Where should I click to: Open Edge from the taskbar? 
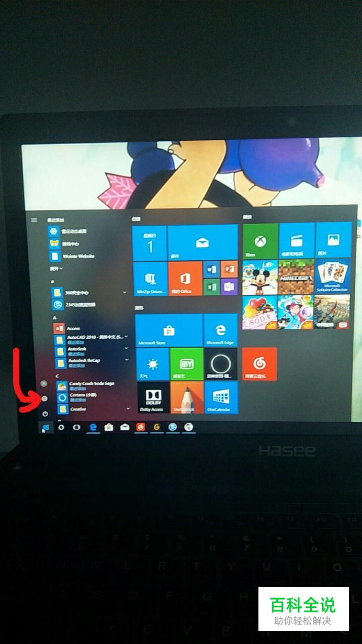(93, 427)
